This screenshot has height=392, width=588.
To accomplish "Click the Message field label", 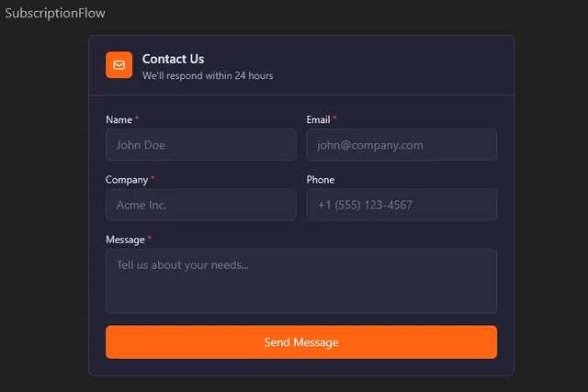I will coord(125,240).
